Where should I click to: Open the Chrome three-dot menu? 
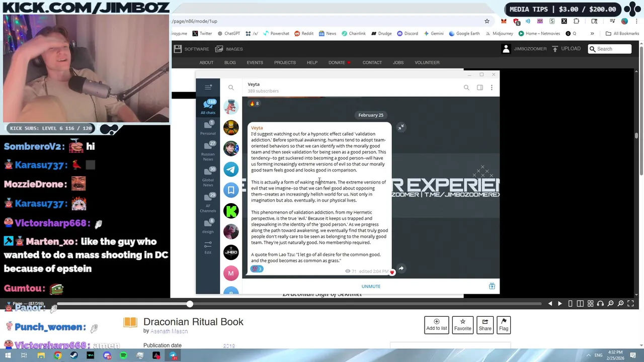coord(636,21)
